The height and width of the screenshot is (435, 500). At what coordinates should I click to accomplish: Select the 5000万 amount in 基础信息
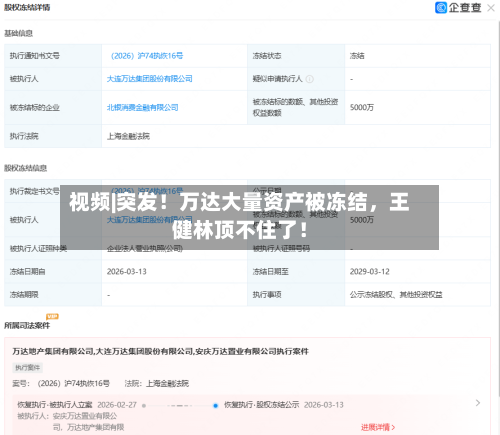coord(362,107)
